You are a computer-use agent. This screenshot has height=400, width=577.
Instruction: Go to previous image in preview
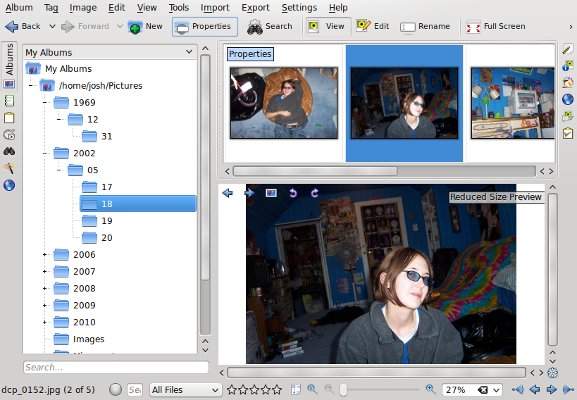click(227, 193)
